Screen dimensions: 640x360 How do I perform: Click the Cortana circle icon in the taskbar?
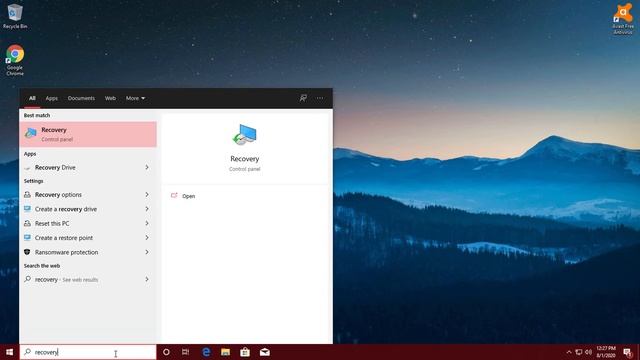(x=166, y=352)
